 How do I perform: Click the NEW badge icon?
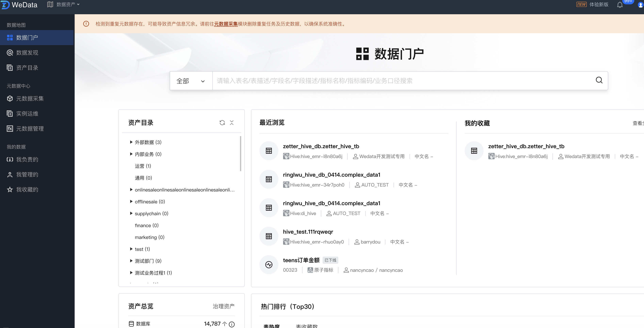click(581, 4)
